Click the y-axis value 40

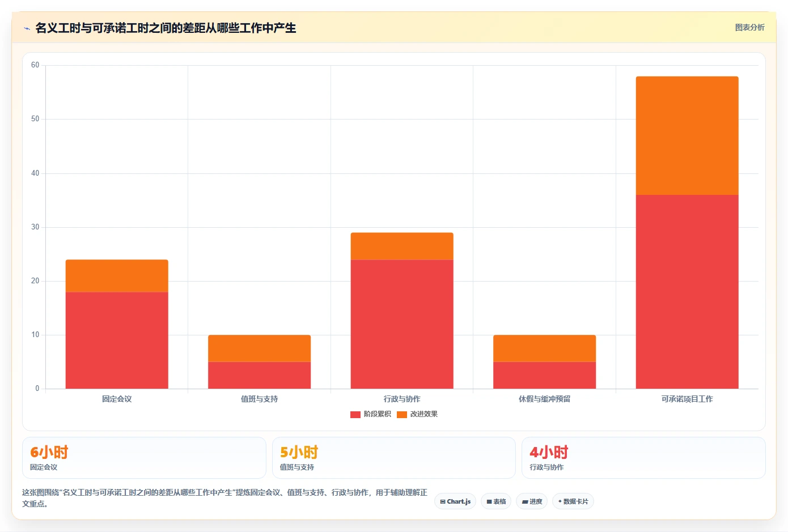(35, 173)
